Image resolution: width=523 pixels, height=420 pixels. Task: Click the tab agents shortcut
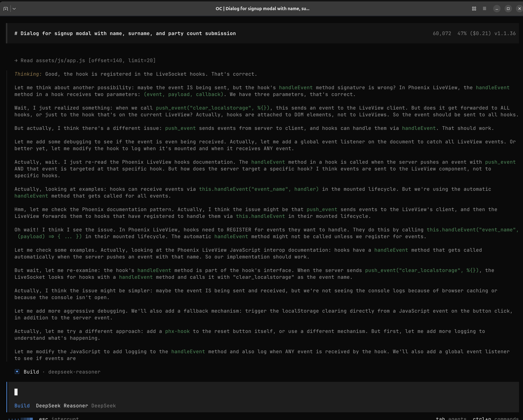(451, 418)
